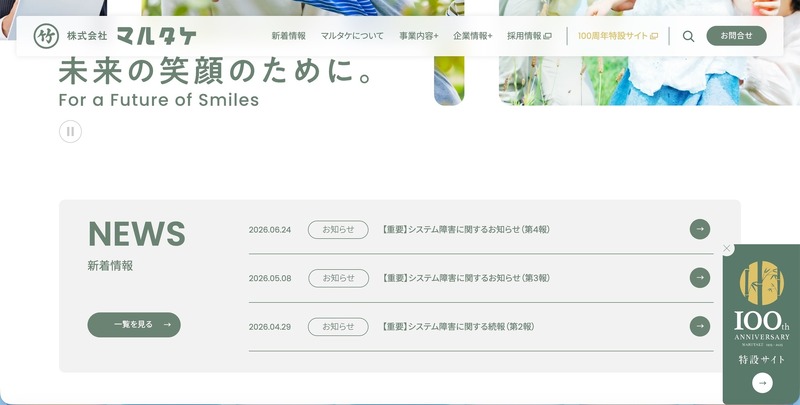The width and height of the screenshot is (800, 405).
Task: Open arrow for 2026.06.24 news item
Action: 700,229
